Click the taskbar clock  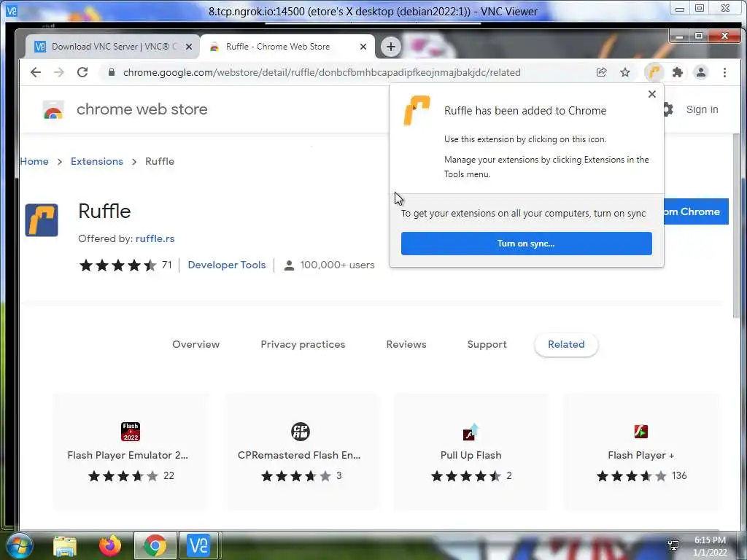(710, 546)
